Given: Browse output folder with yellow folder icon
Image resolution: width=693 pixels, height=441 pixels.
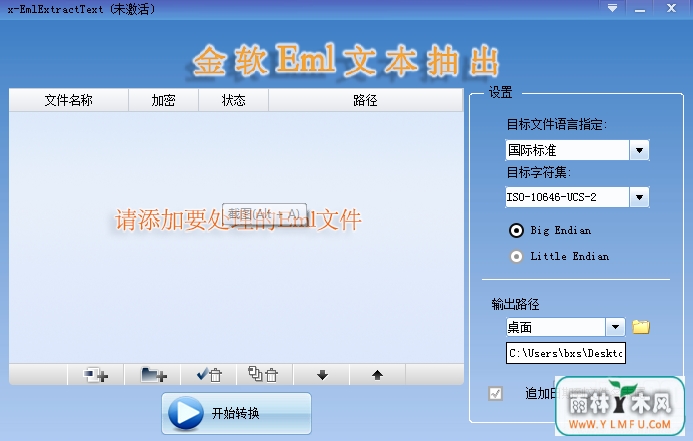Looking at the screenshot, I should (x=640, y=327).
